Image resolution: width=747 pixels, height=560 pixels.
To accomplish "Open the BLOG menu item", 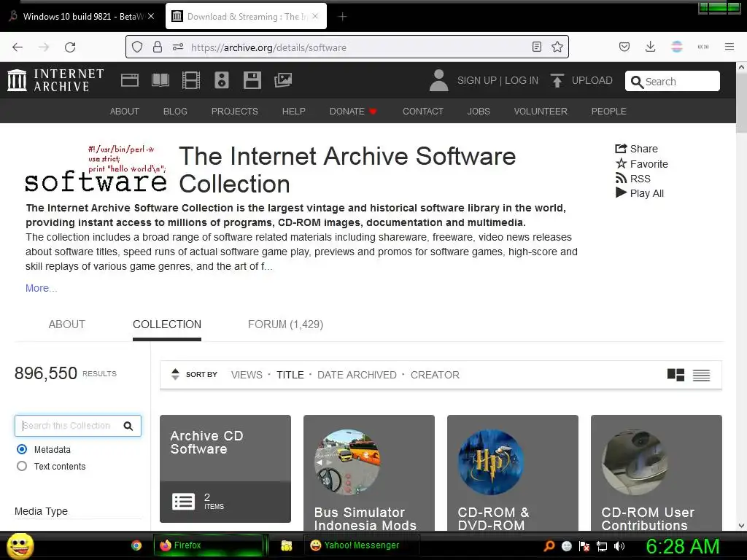I will (175, 111).
